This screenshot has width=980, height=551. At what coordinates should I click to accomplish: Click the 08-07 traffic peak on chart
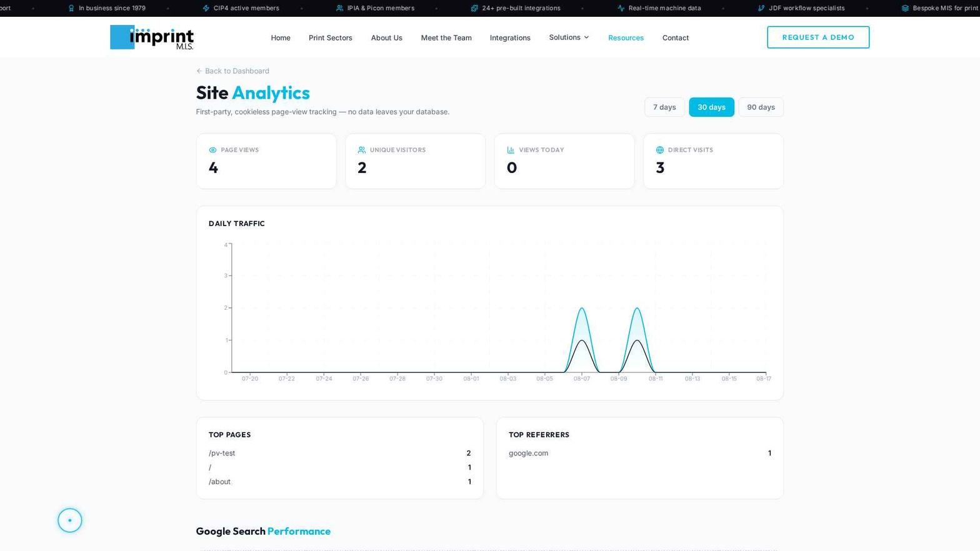coord(582,309)
